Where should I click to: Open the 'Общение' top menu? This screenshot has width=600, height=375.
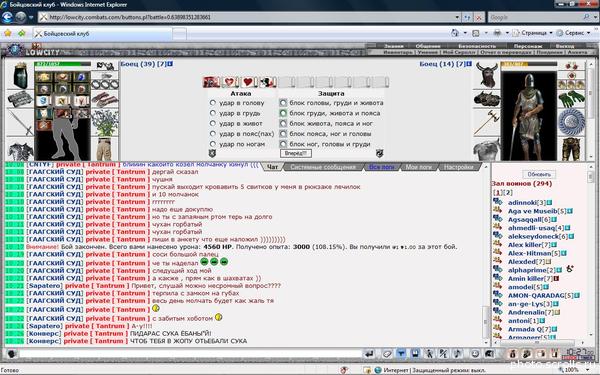point(428,46)
